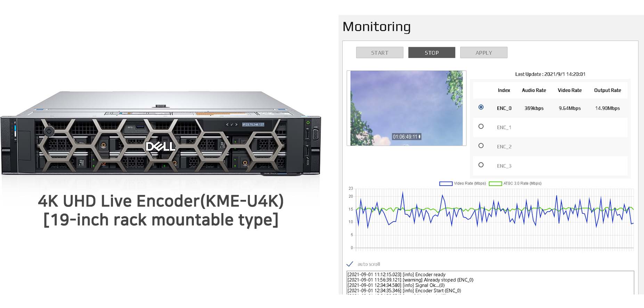The width and height of the screenshot is (644, 308).
Task: Click the START button
Action: click(380, 52)
